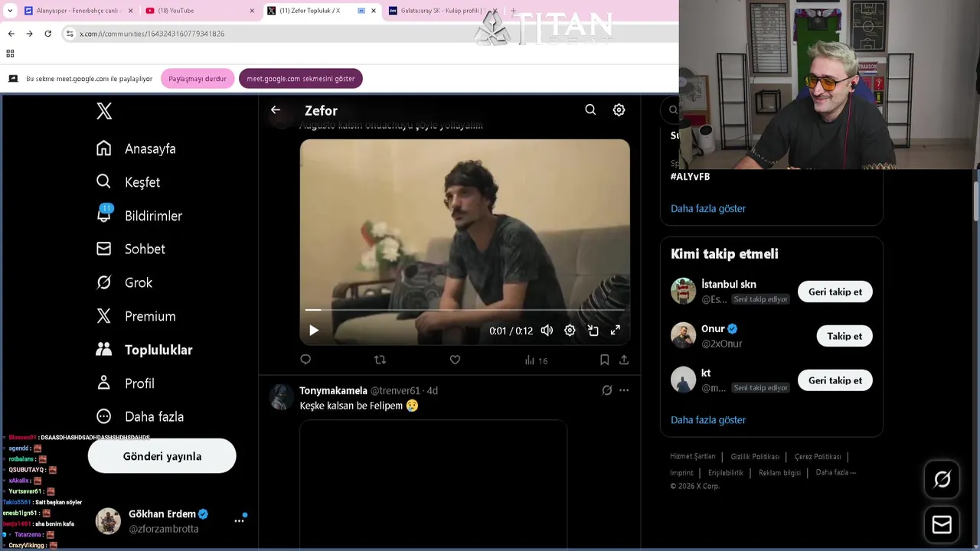Open Reklam bilgisi footer link
Image resolution: width=980 pixels, height=551 pixels.
[x=779, y=473]
